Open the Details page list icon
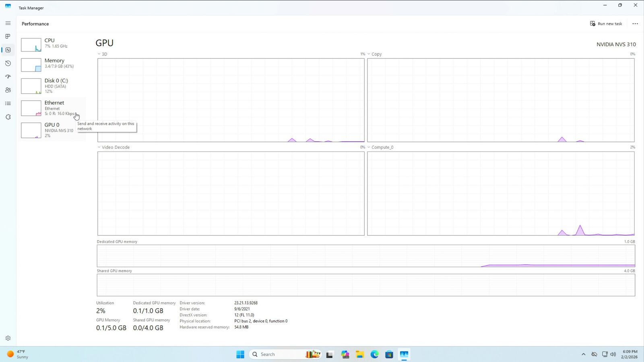Screen dimensions: 644x362 pyautogui.click(x=8, y=103)
